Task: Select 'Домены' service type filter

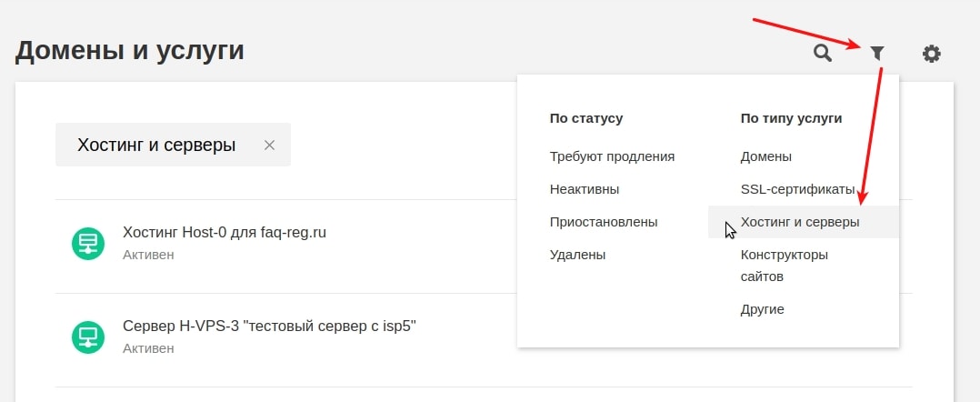Action: coord(766,156)
